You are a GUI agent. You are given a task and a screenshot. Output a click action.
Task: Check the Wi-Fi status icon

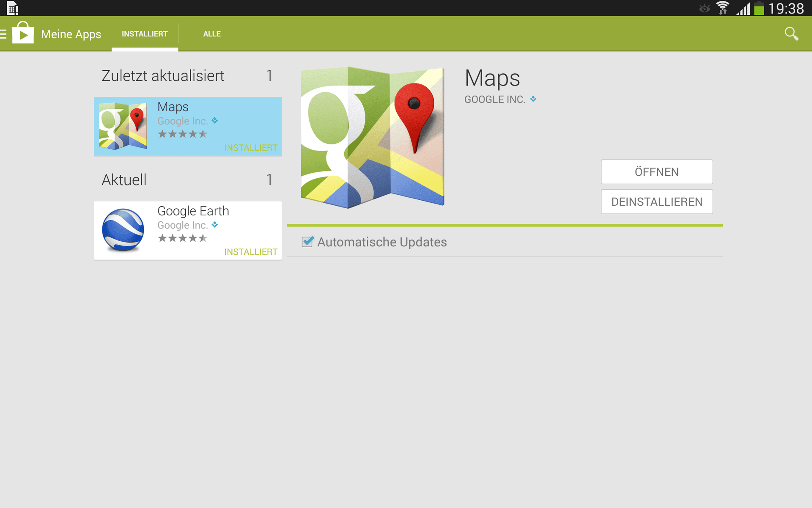(x=722, y=8)
